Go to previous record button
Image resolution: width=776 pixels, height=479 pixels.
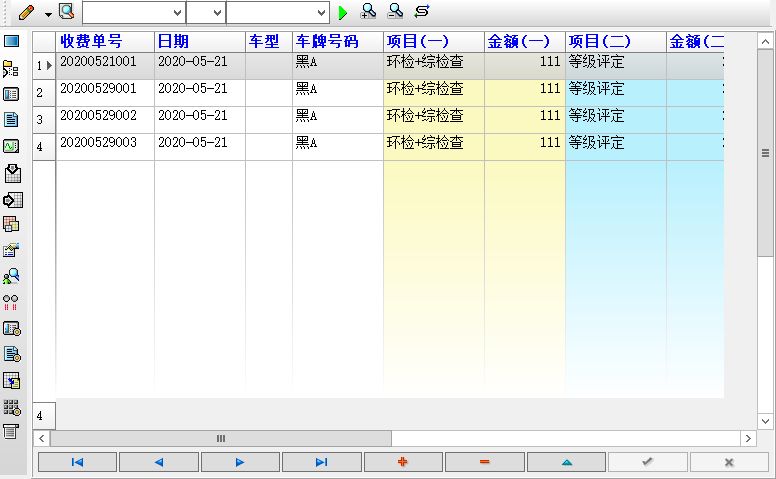click(159, 462)
